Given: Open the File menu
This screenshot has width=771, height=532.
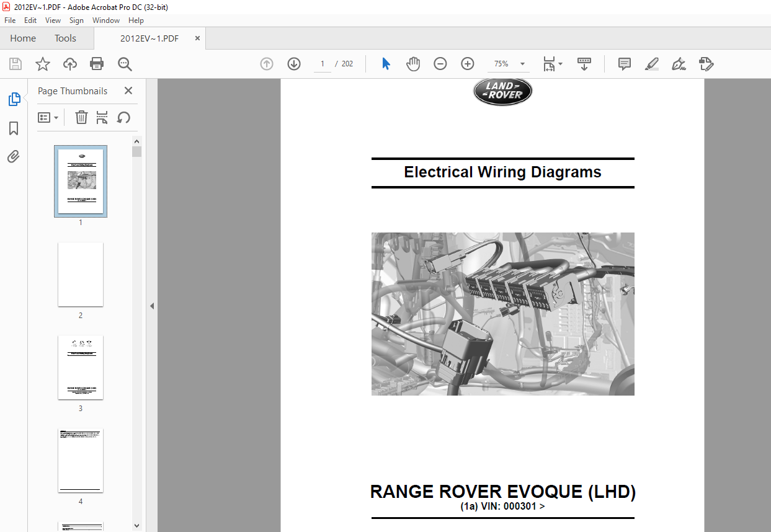Looking at the screenshot, I should [10, 20].
